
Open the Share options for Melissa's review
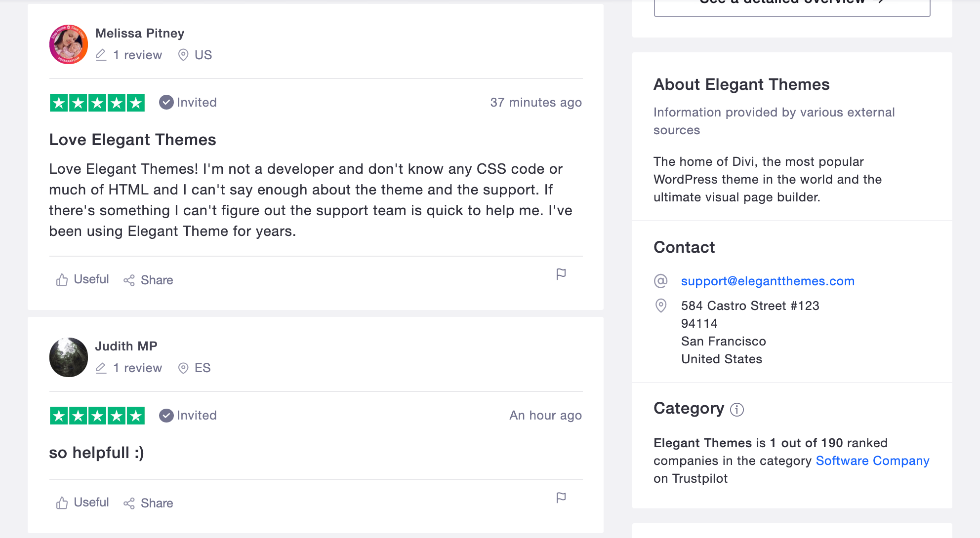pyautogui.click(x=148, y=280)
